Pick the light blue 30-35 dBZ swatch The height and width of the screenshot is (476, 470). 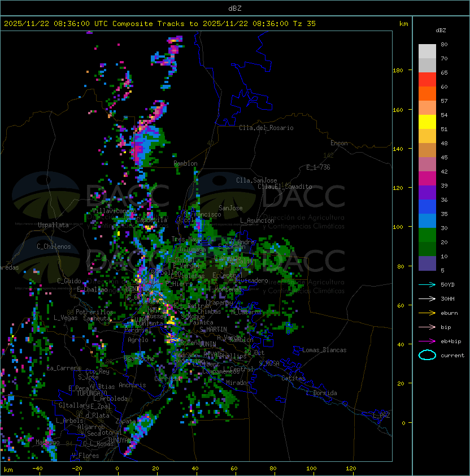coord(427,221)
